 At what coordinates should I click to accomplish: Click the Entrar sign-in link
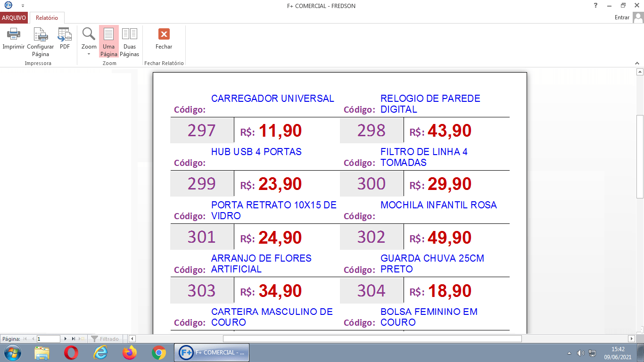point(622,17)
